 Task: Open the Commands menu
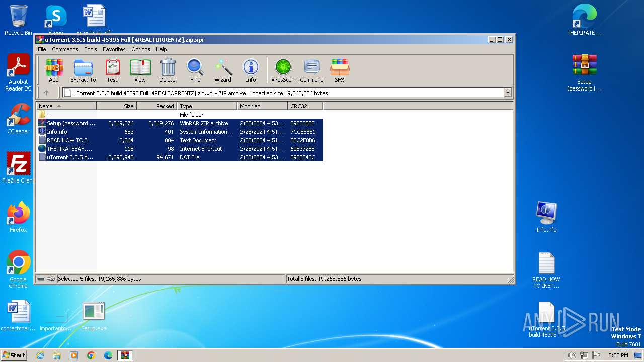pyautogui.click(x=65, y=49)
